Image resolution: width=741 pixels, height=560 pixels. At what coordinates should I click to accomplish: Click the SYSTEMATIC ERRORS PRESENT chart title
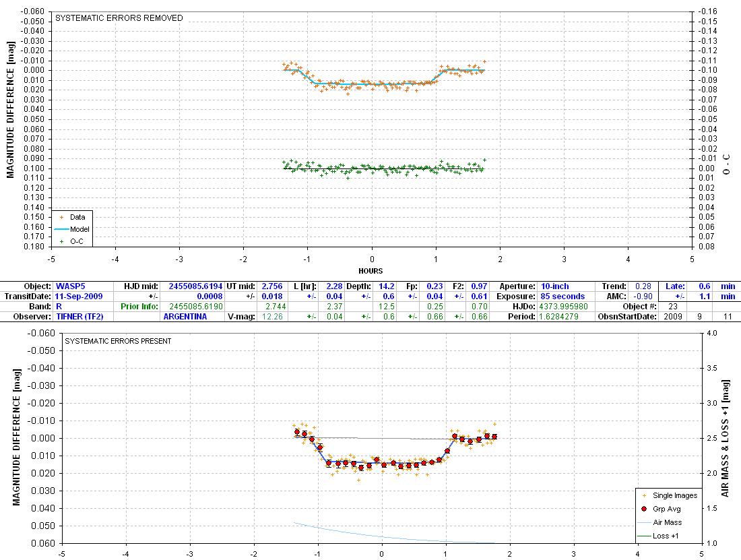(118, 341)
